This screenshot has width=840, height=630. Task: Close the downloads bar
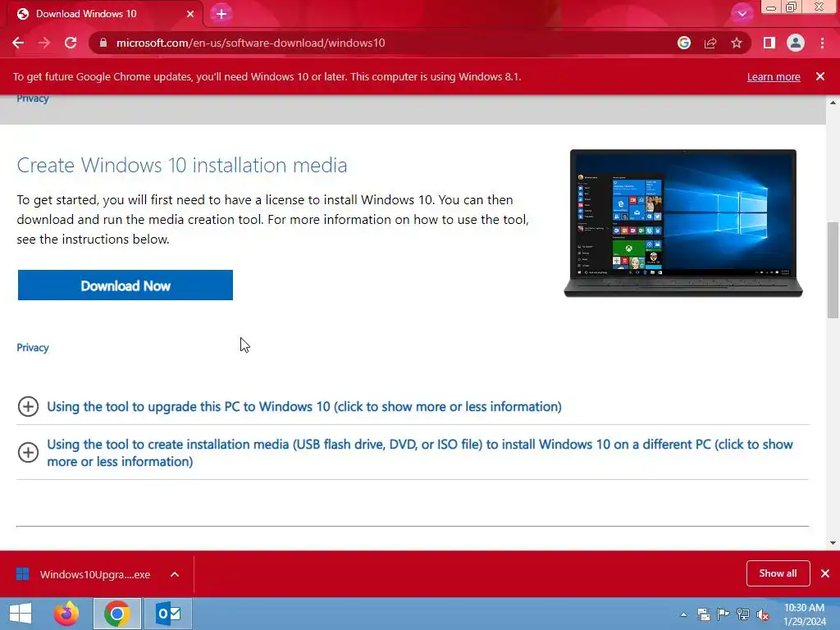tap(825, 573)
